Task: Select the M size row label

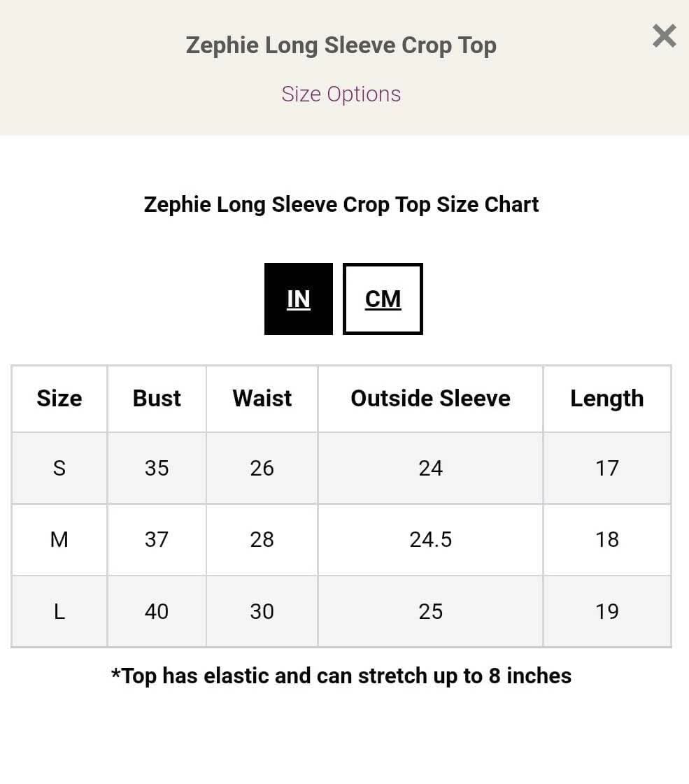Action: point(59,539)
